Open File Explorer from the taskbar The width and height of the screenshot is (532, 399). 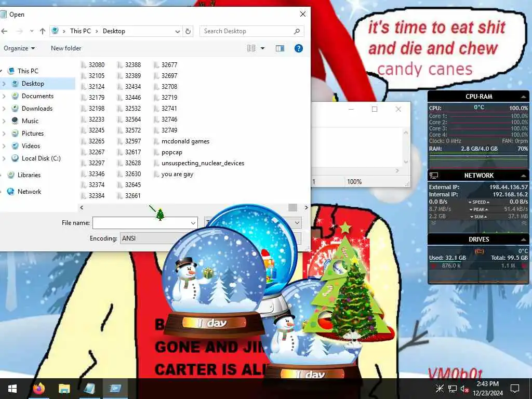64,389
